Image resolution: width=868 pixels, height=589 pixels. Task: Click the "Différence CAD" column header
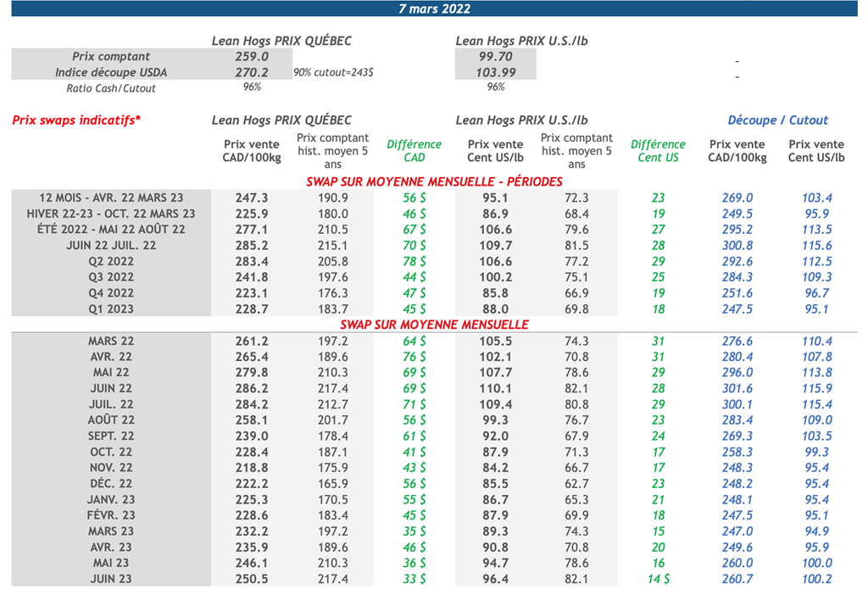pos(414,151)
